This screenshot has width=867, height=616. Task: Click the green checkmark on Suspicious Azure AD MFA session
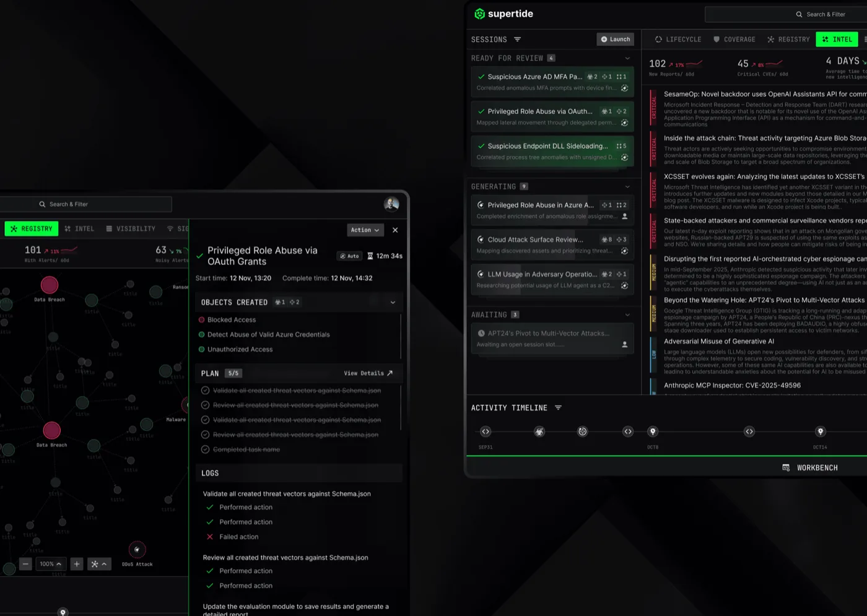click(x=481, y=77)
